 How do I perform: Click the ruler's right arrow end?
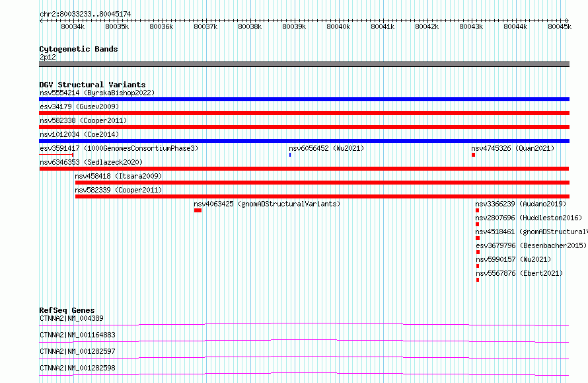tap(568, 21)
